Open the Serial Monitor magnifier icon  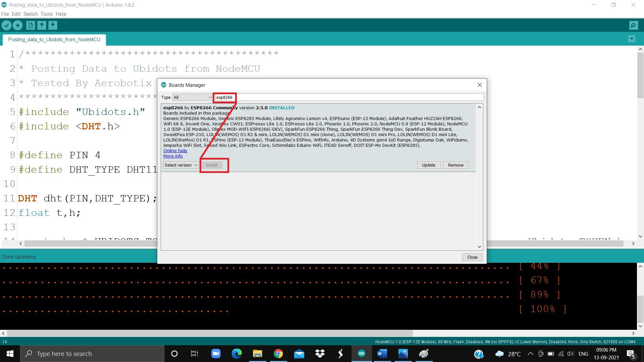point(634,25)
